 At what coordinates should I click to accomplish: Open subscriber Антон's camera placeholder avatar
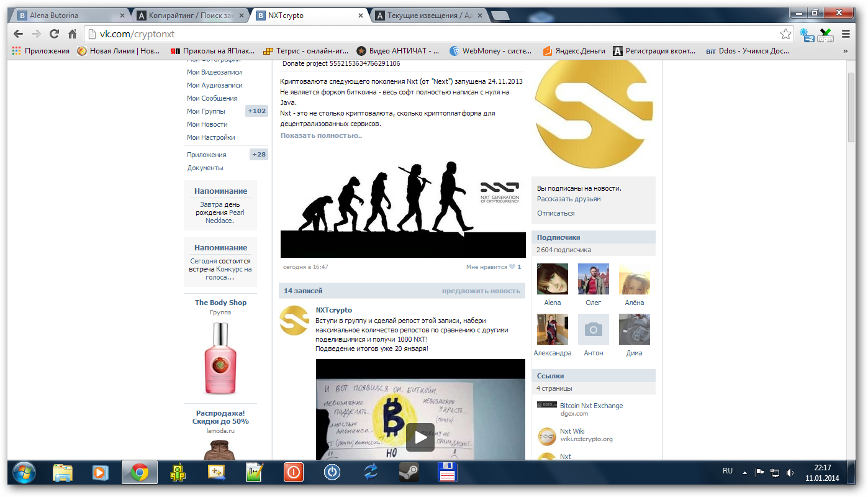(594, 329)
